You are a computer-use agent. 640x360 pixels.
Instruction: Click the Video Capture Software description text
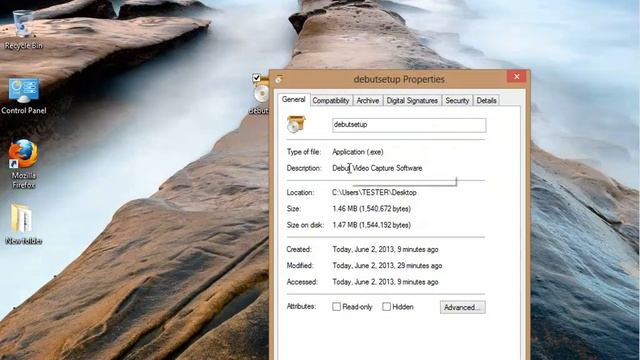pyautogui.click(x=387, y=168)
